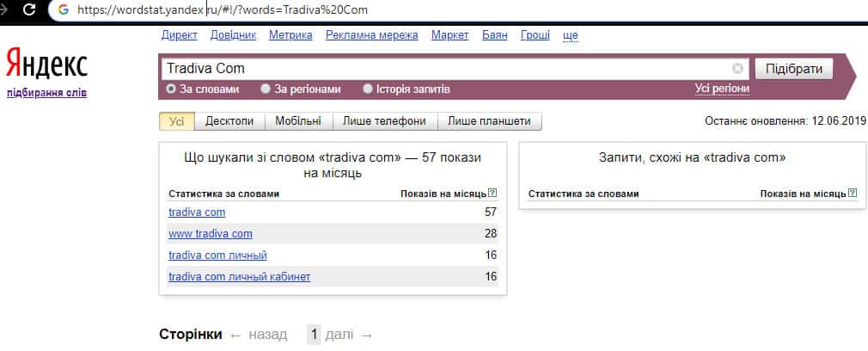Image resolution: width=868 pixels, height=351 pixels.
Task: Open the 'Довідник' link
Action: pyautogui.click(x=233, y=35)
